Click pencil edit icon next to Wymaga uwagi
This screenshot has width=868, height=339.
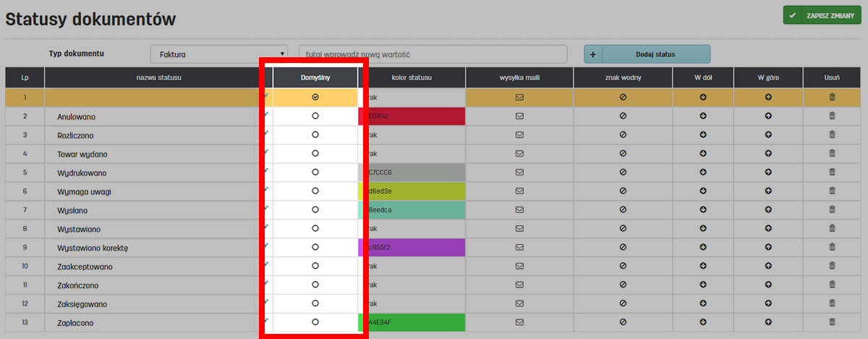(266, 190)
